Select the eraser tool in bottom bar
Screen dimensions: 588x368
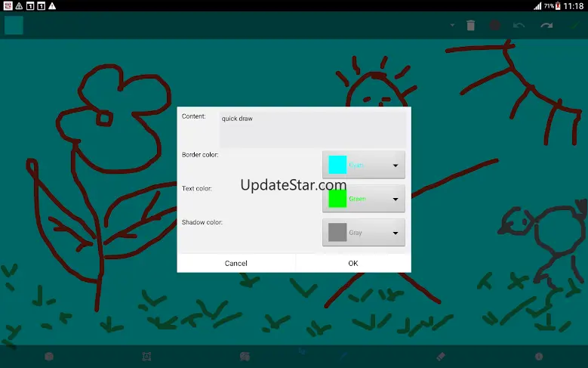[x=441, y=356]
